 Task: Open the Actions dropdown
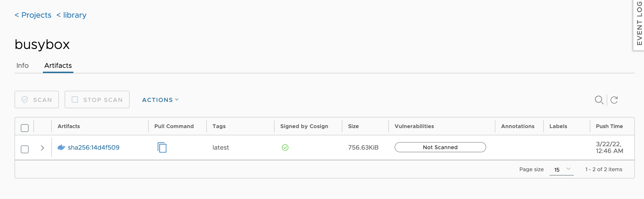coord(160,99)
